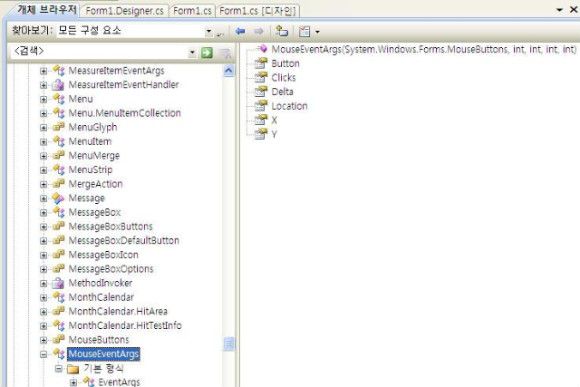Click the Message struct icon
The height and width of the screenshot is (387, 580).
(58, 198)
